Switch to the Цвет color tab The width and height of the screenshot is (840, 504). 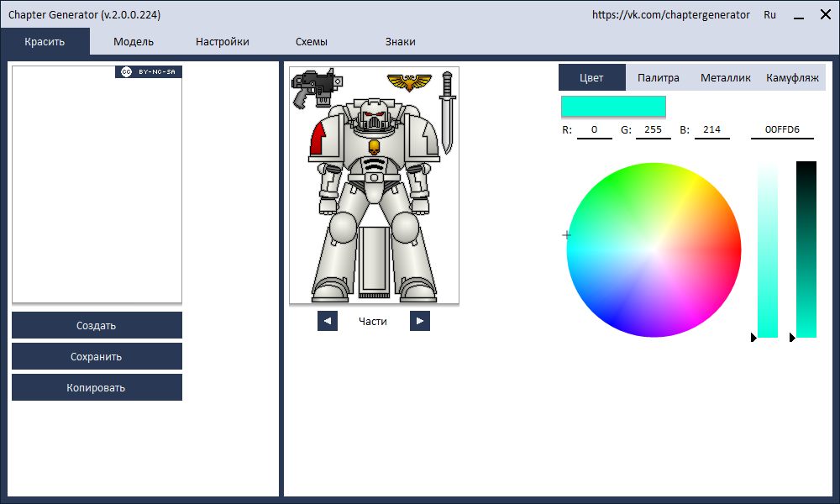point(592,77)
